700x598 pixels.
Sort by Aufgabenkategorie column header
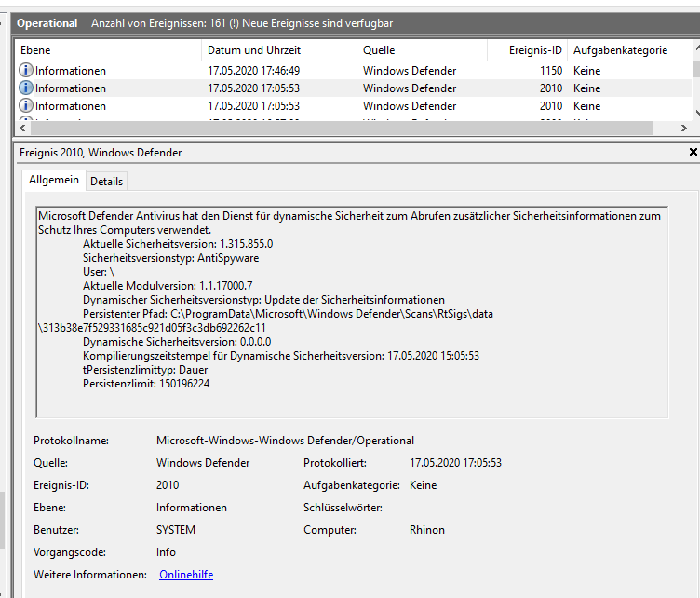[629, 50]
